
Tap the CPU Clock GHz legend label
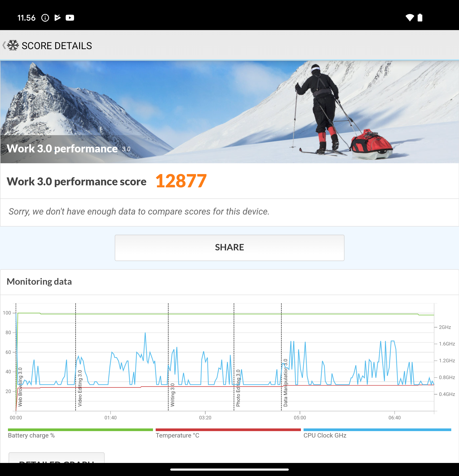coord(325,436)
